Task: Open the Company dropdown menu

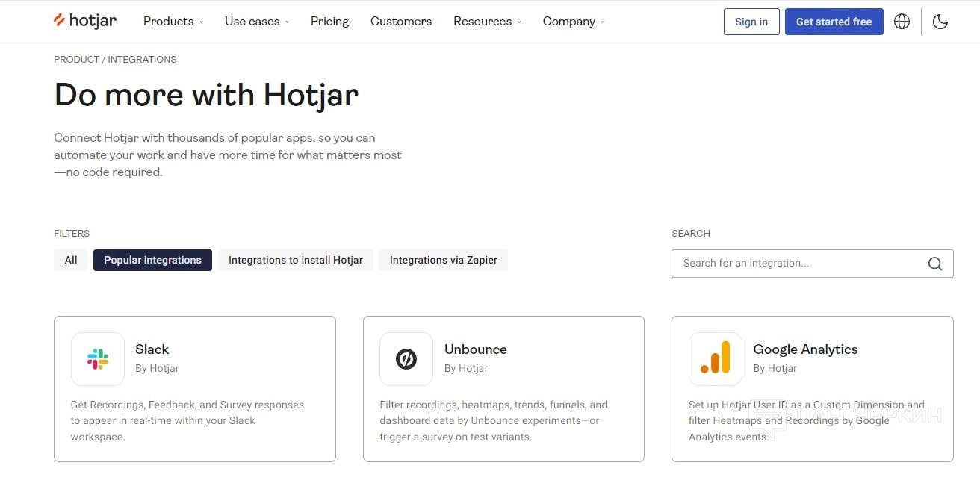Action: coord(574,22)
